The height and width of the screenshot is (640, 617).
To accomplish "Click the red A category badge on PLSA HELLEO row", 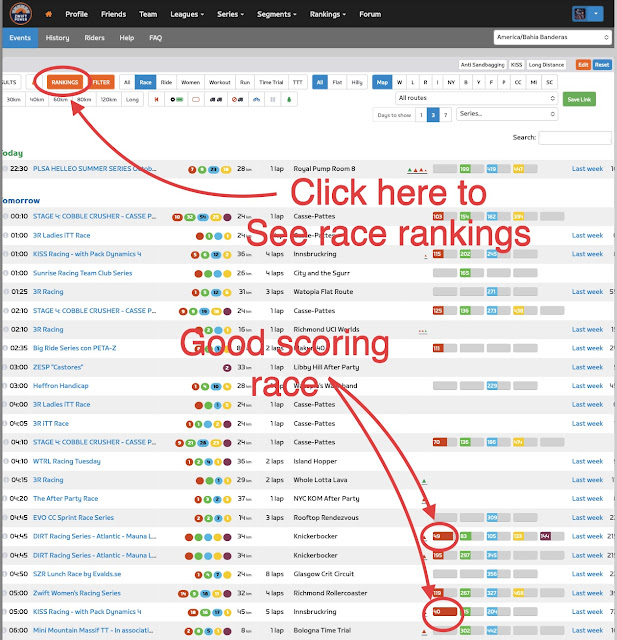I will point(192,169).
